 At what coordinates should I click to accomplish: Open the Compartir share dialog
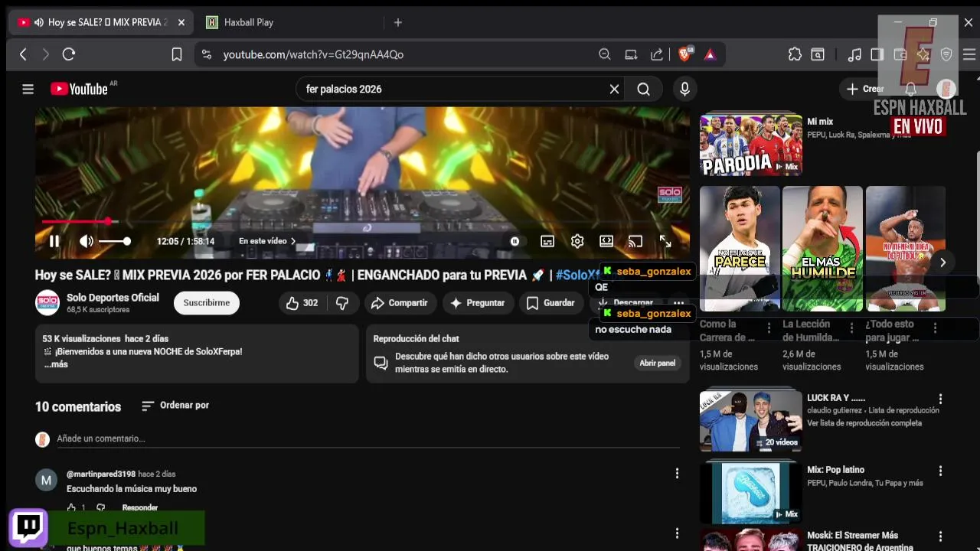tap(400, 303)
